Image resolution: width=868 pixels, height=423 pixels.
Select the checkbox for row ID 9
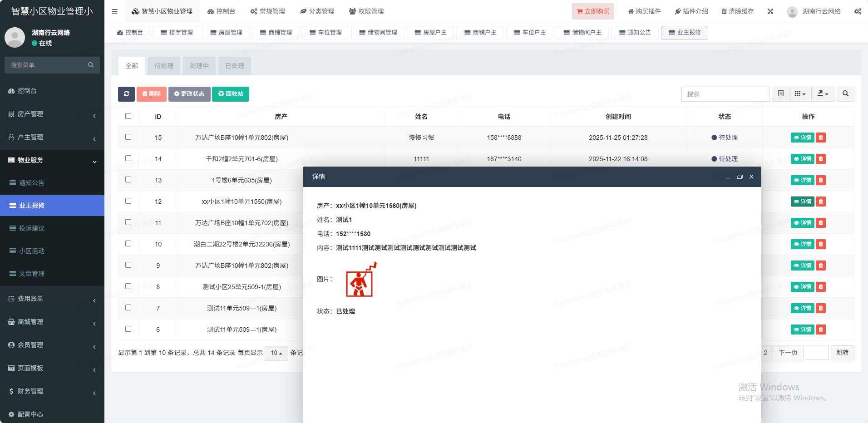pyautogui.click(x=128, y=265)
